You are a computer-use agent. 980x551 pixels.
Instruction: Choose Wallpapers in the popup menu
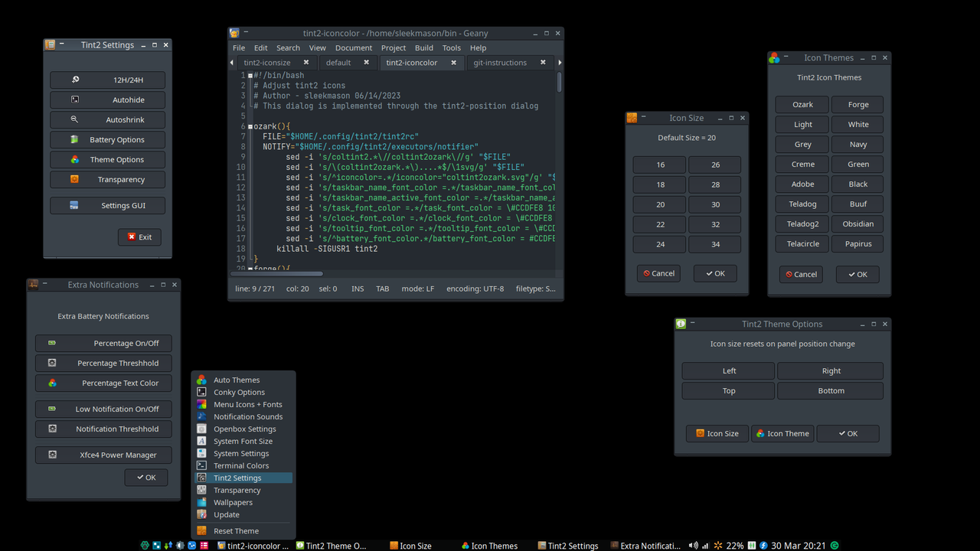[242, 502]
